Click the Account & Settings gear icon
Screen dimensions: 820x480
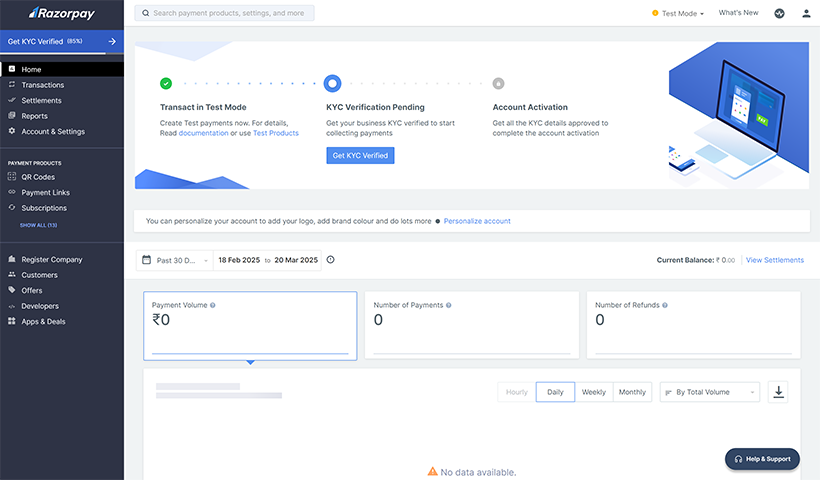12,131
